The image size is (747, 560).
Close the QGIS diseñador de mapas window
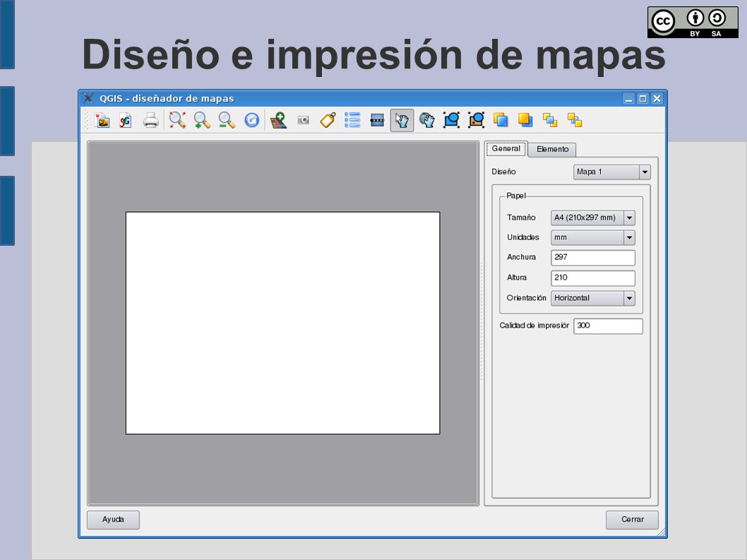pos(657,99)
